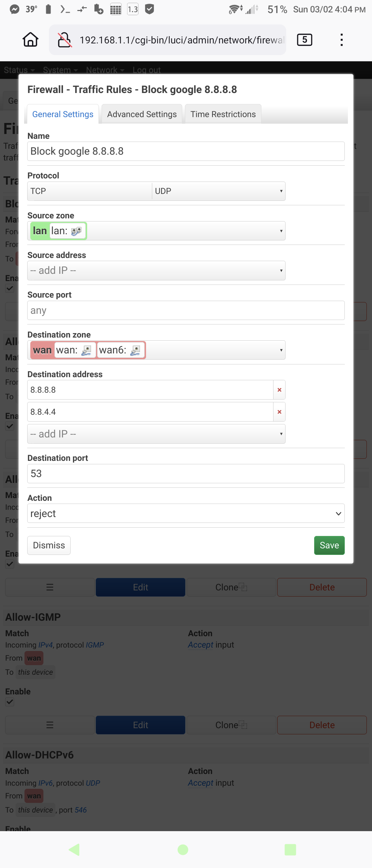372x868 pixels.
Task: Toggle the Allow-IGMP Enable checkbox
Action: 10,702
